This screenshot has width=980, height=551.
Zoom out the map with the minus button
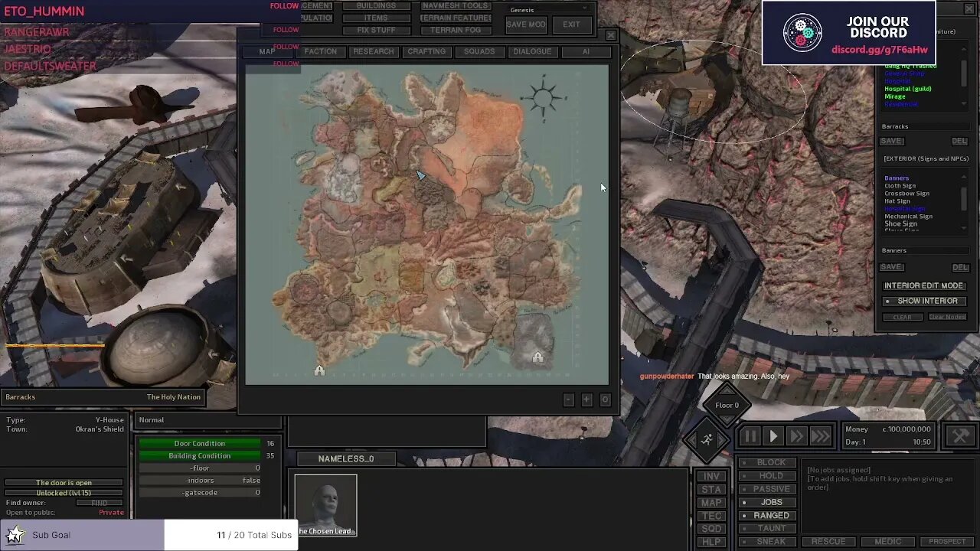tap(568, 399)
